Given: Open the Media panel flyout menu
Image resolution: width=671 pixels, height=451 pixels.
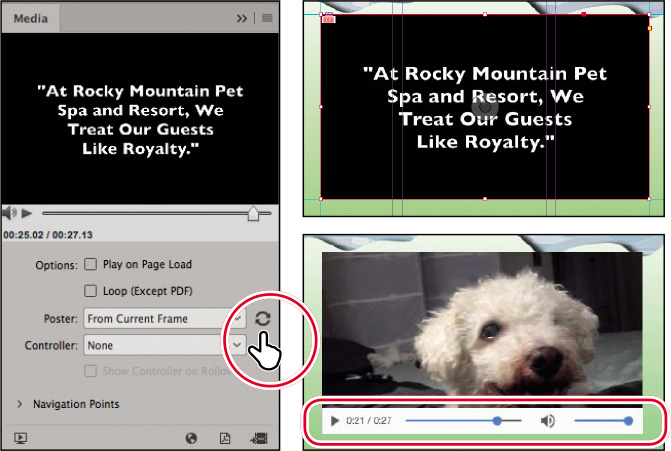Looking at the screenshot, I should point(267,18).
